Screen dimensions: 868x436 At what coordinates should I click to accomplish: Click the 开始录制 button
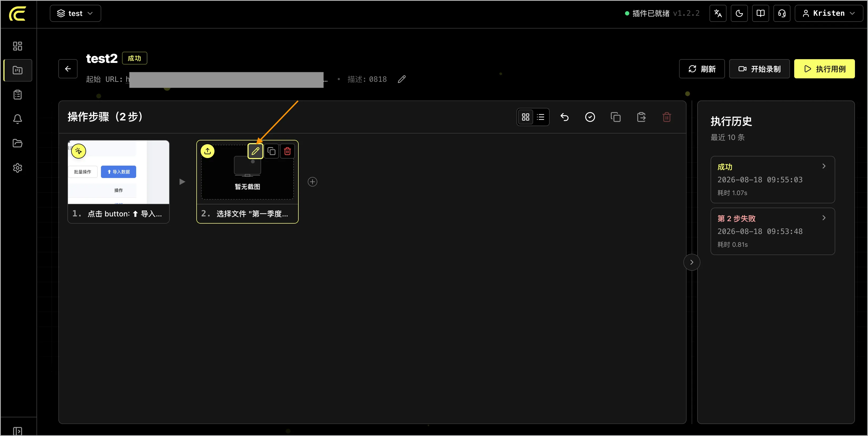759,69
